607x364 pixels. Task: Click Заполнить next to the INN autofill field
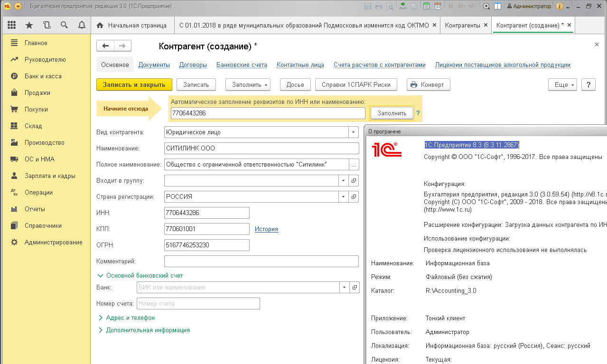[392, 113]
